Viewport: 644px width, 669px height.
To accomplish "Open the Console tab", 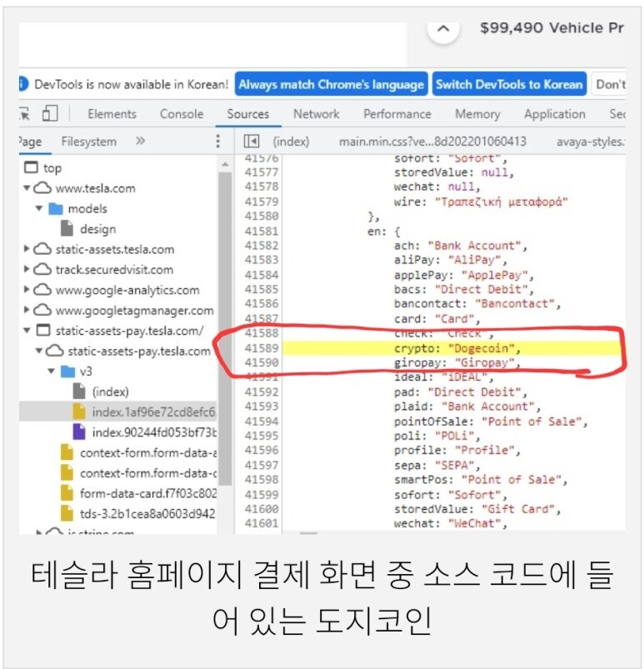I will coord(182,114).
